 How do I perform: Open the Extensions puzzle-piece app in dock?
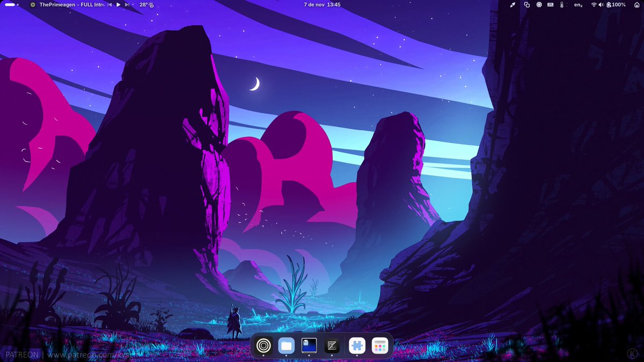tap(357, 345)
